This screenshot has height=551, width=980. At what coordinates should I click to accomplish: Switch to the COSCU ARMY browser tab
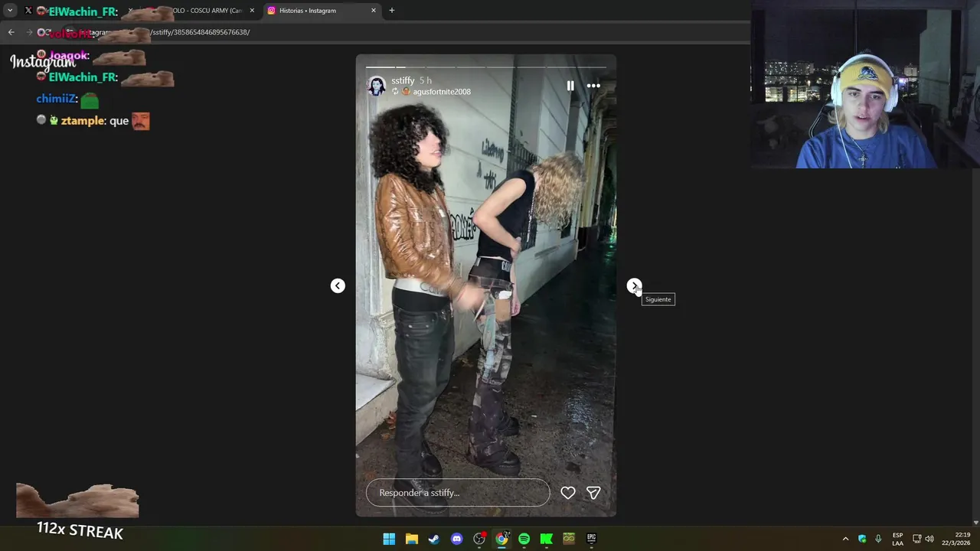(x=201, y=11)
